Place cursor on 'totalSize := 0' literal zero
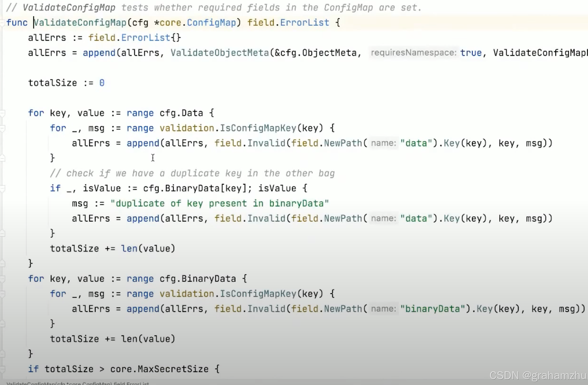 pos(102,83)
